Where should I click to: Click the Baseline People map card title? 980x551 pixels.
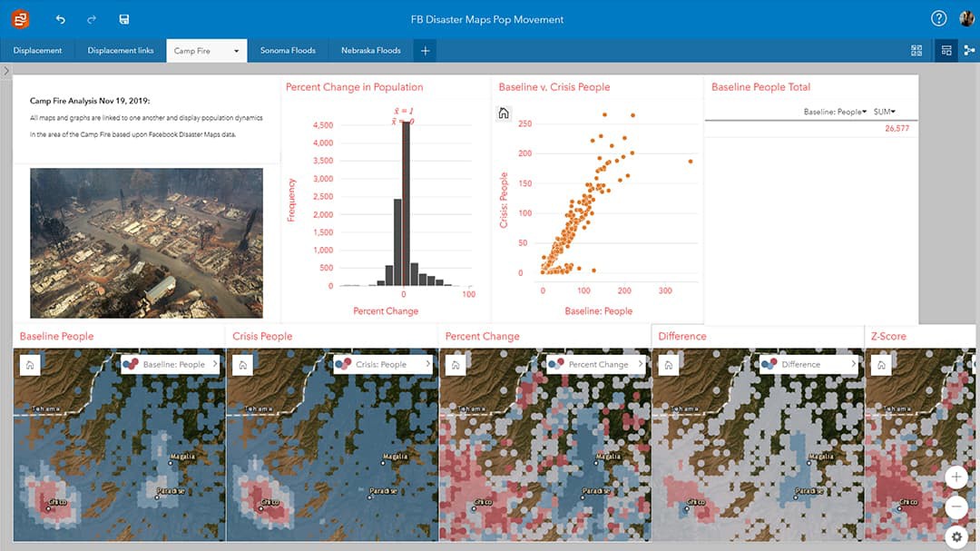(56, 337)
